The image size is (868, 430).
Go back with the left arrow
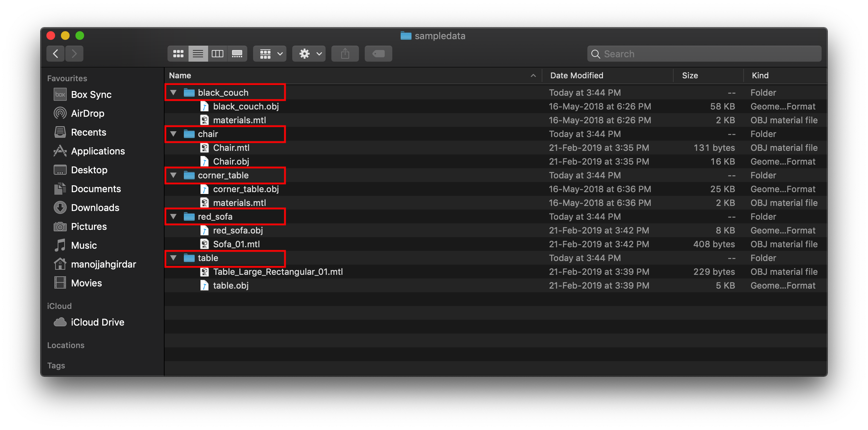pos(55,54)
